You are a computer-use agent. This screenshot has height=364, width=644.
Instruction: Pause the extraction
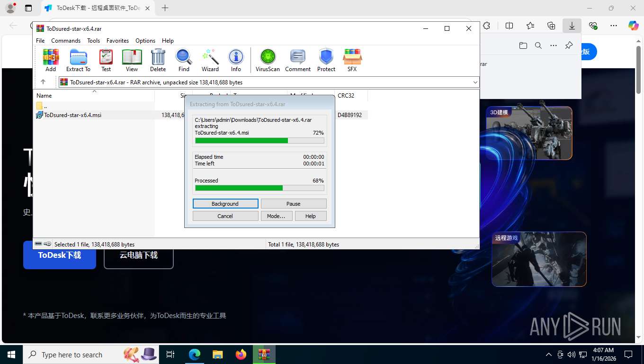pos(294,204)
